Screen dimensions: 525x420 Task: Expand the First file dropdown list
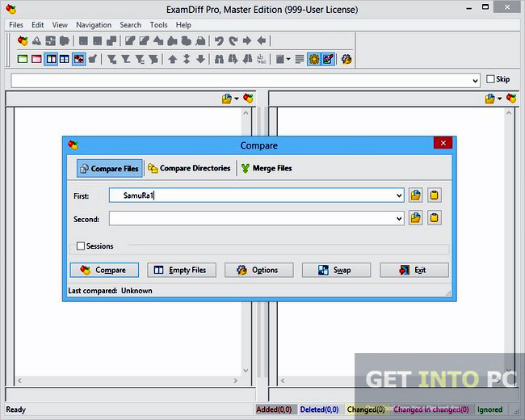[399, 195]
